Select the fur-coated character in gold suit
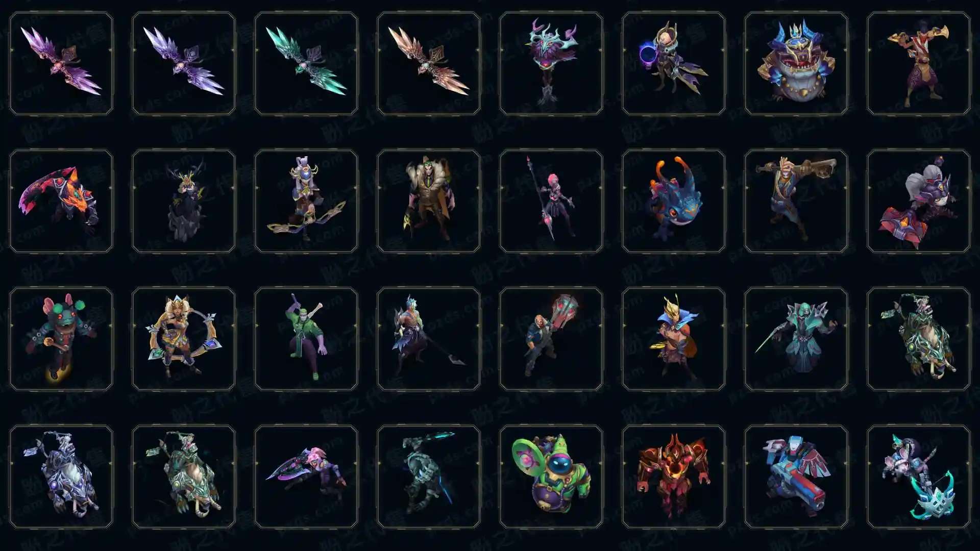Screen dimensions: 980x551 (429, 201)
